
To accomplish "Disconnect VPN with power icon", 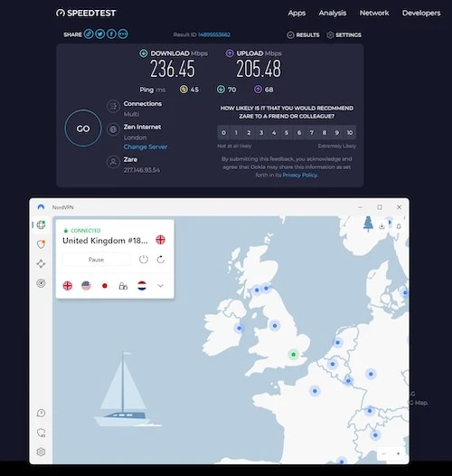I will [144, 260].
